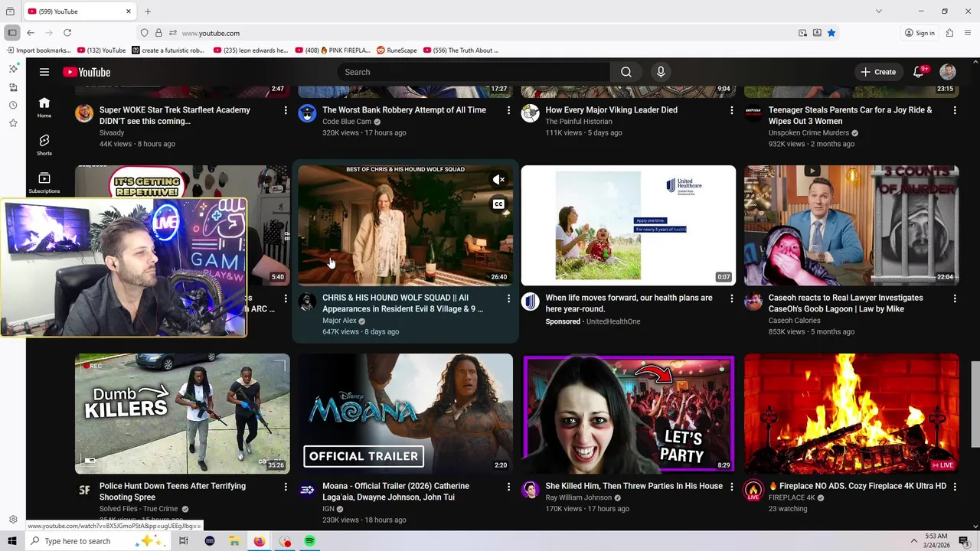Open Moana Official Trailer title link
980x551 pixels.
pos(396,491)
